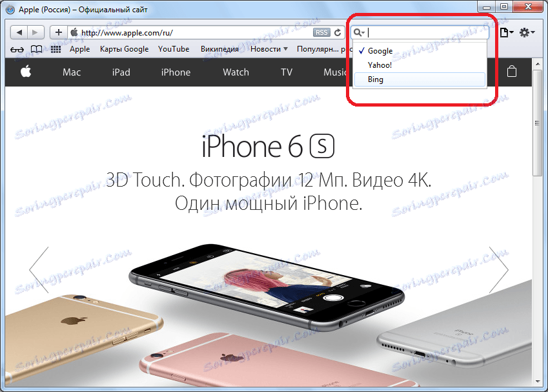Screen dimensions: 548x392
Task: Open the Карты Google bookmark
Action: coord(124,49)
